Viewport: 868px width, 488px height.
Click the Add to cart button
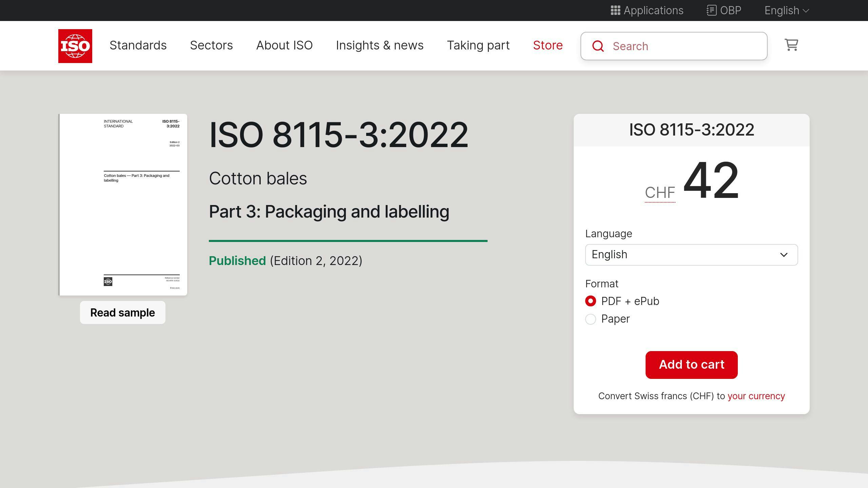[691, 365]
